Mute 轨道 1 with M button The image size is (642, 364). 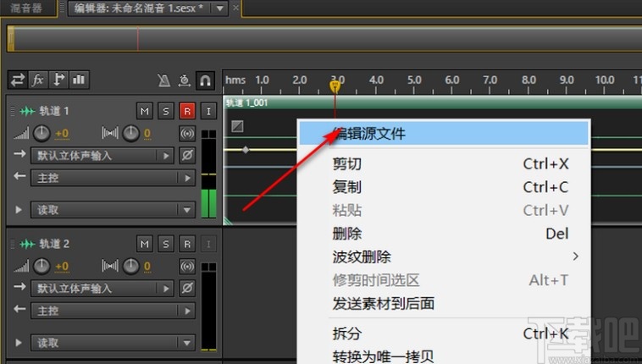coord(145,111)
